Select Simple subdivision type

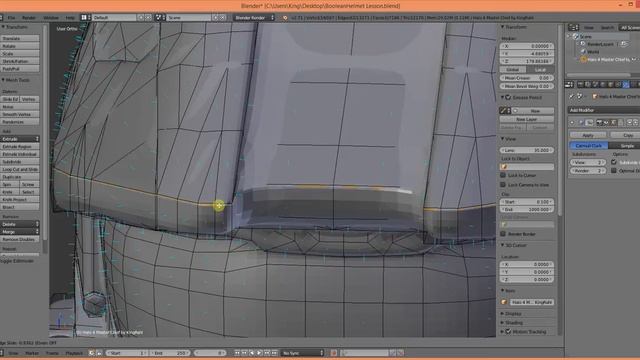coord(624,146)
